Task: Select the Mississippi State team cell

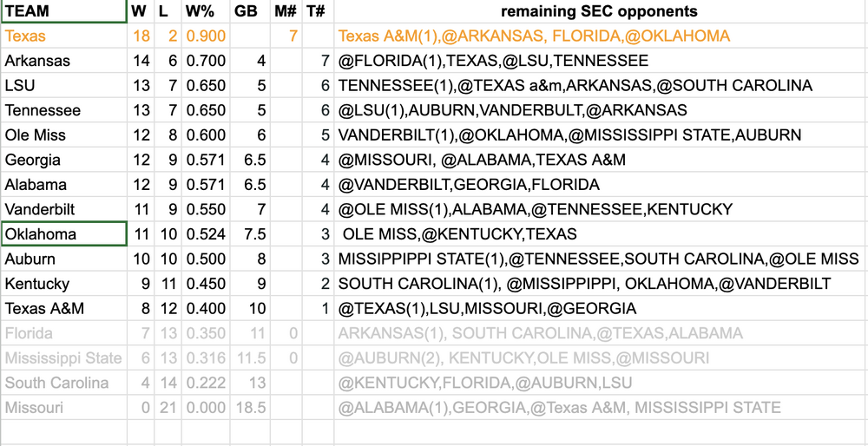Action: pos(62,358)
